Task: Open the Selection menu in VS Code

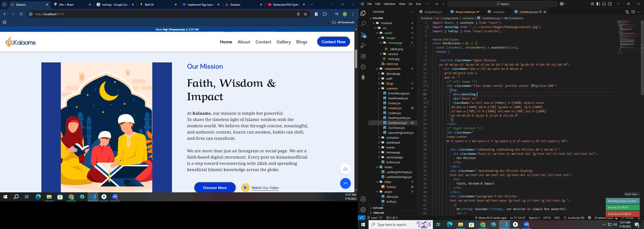Action: pyautogui.click(x=389, y=4)
